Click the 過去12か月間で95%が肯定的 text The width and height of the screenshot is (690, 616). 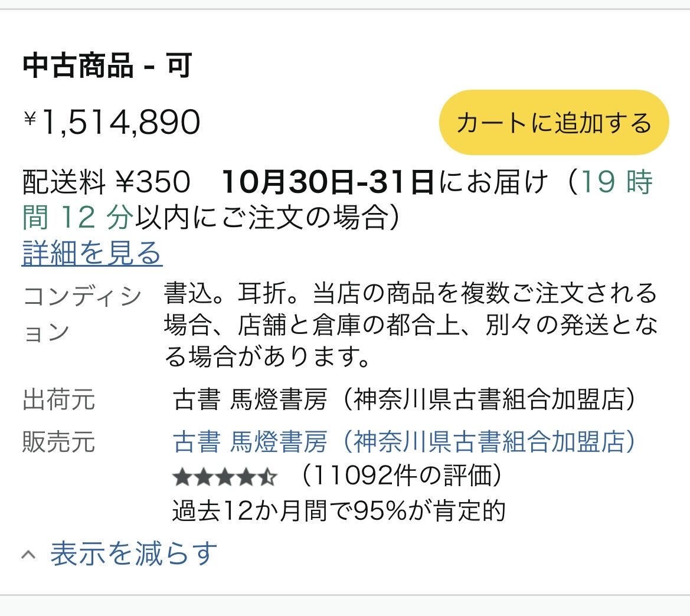point(339,511)
